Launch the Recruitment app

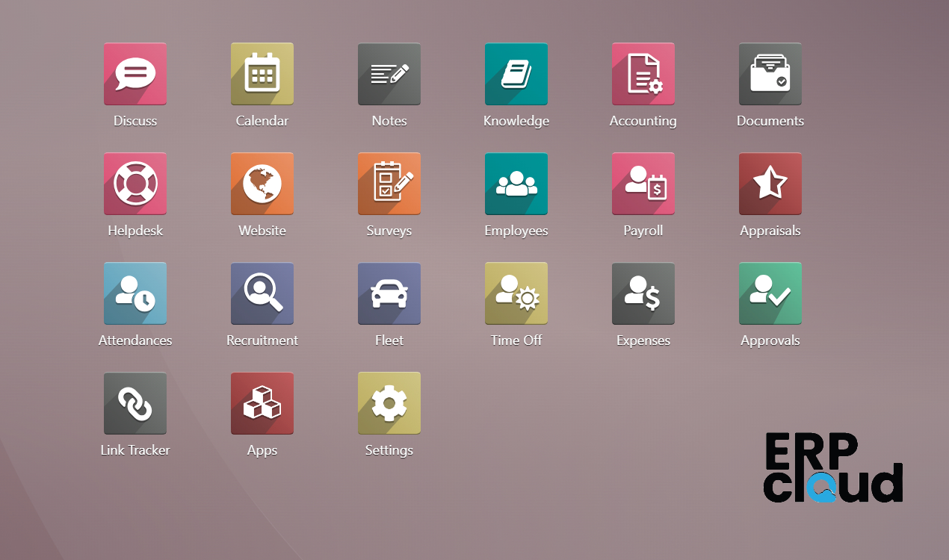262,293
